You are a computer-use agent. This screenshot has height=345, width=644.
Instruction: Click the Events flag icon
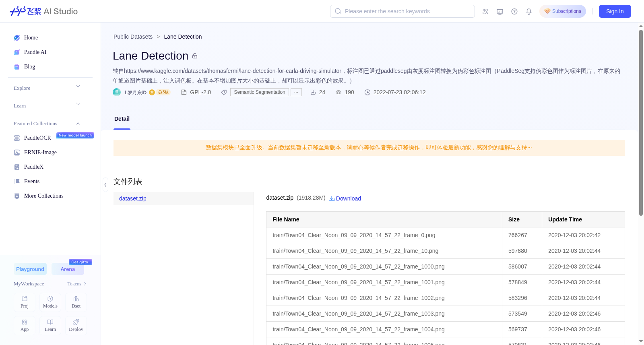coord(17,182)
